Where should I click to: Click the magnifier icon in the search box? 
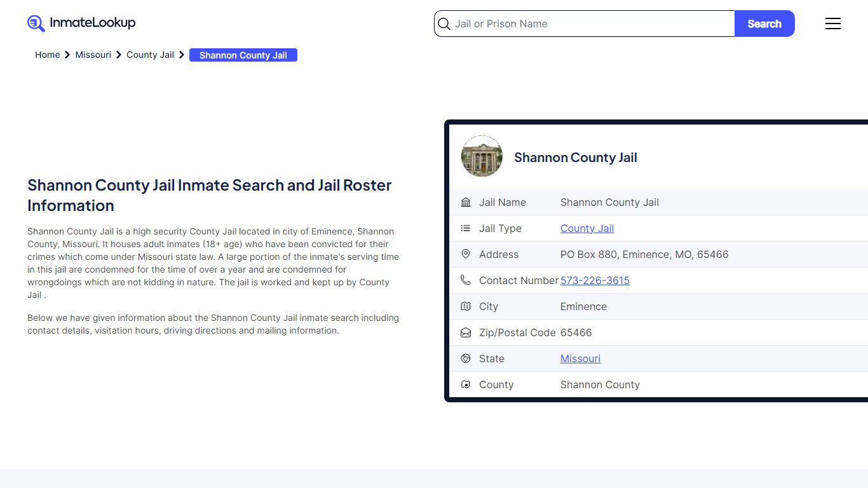coord(444,24)
